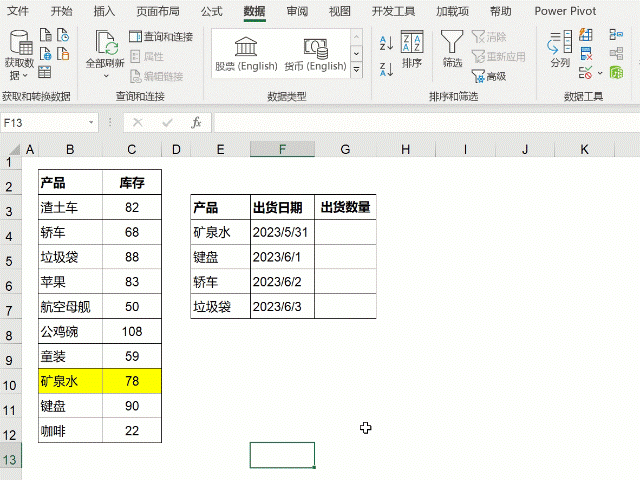Image resolution: width=640 pixels, height=480 pixels.
Task: Switch to the 帮助 tab
Action: coord(500,11)
